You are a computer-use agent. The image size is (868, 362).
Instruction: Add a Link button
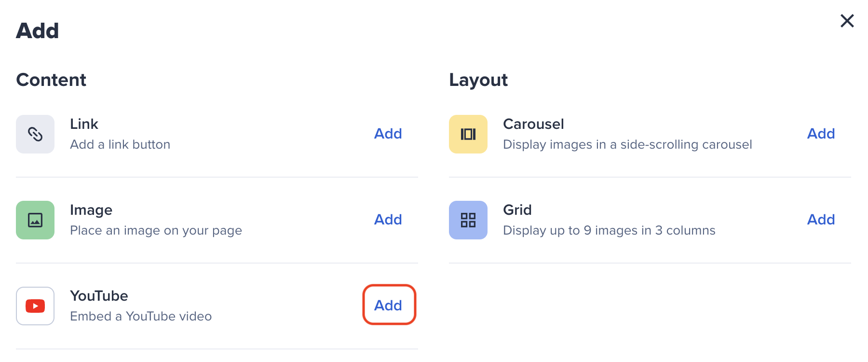pyautogui.click(x=388, y=134)
